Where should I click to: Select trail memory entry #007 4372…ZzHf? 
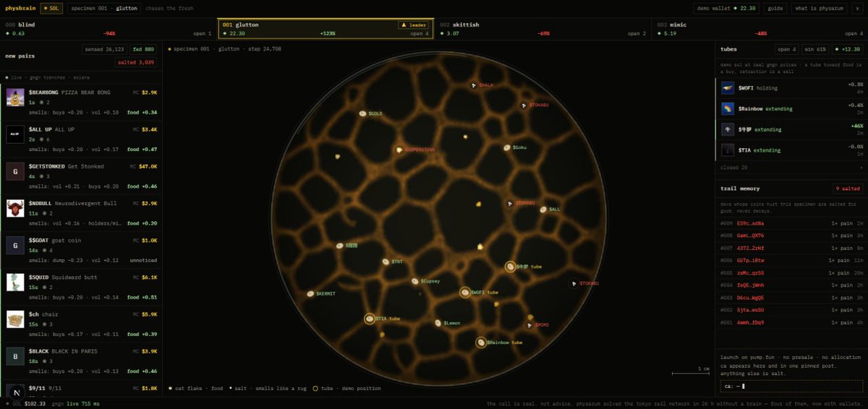coord(791,248)
